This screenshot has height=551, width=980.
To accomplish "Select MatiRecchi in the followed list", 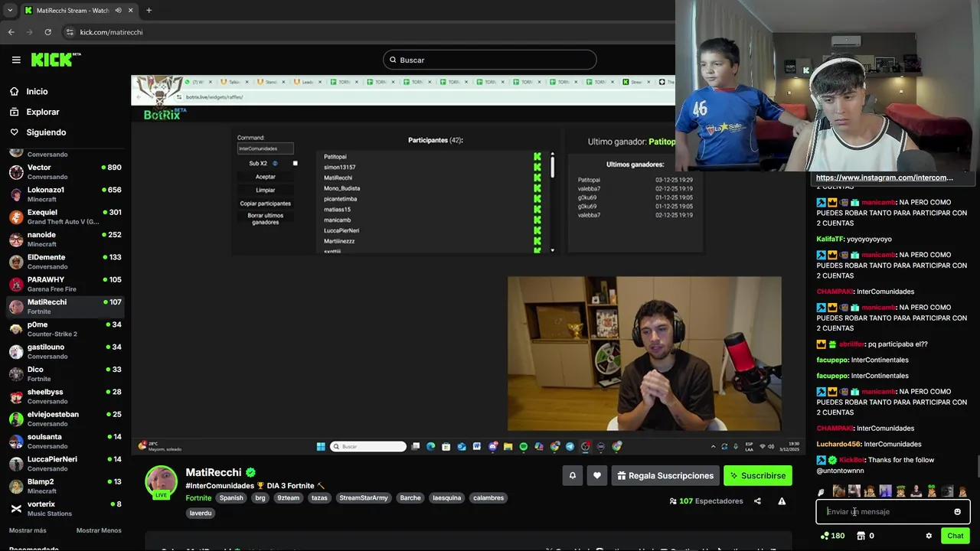I will pos(65,307).
